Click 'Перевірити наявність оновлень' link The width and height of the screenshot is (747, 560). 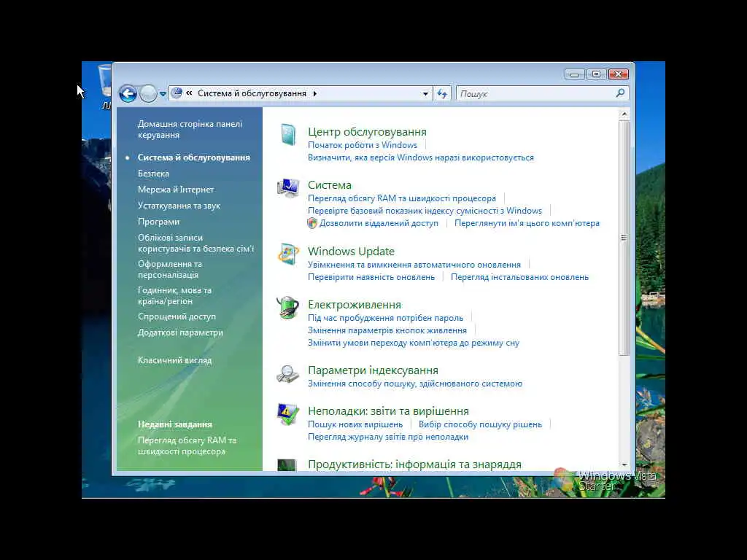(x=371, y=277)
